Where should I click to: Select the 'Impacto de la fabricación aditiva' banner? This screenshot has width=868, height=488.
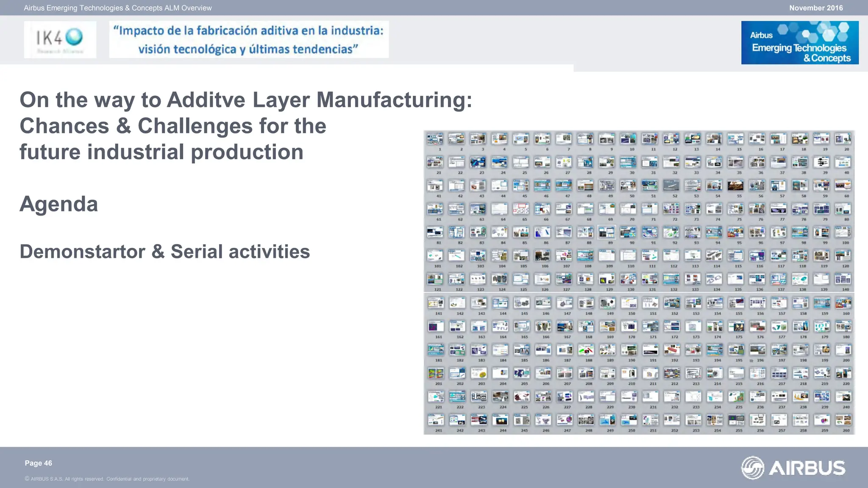[x=249, y=39]
